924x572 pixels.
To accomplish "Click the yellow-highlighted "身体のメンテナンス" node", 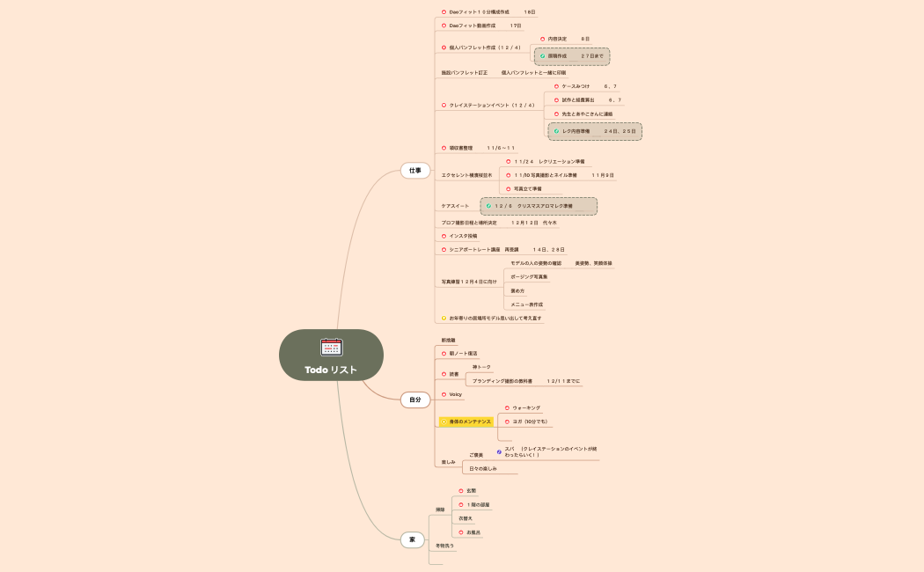I will click(x=470, y=421).
